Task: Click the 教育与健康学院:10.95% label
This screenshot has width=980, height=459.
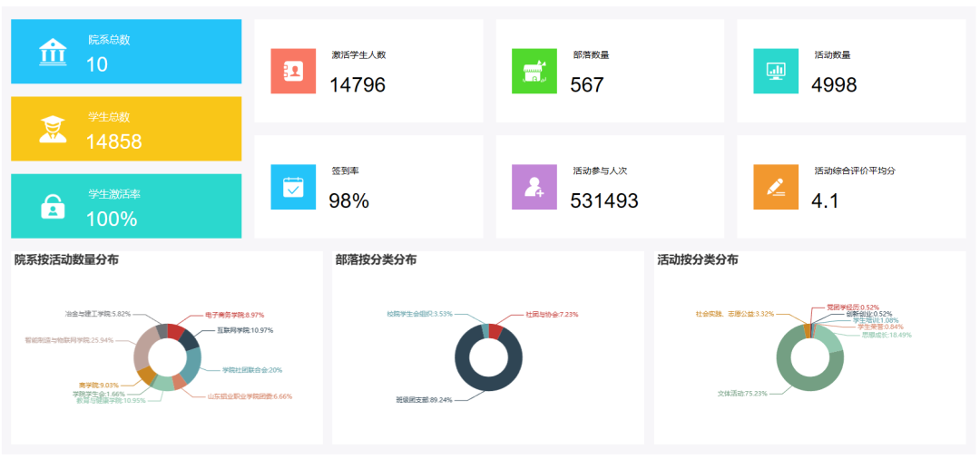Action: tap(111, 400)
